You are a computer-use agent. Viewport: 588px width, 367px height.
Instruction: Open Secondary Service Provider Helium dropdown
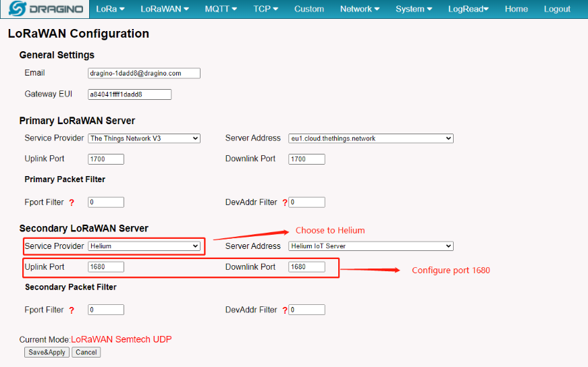pyautogui.click(x=144, y=246)
